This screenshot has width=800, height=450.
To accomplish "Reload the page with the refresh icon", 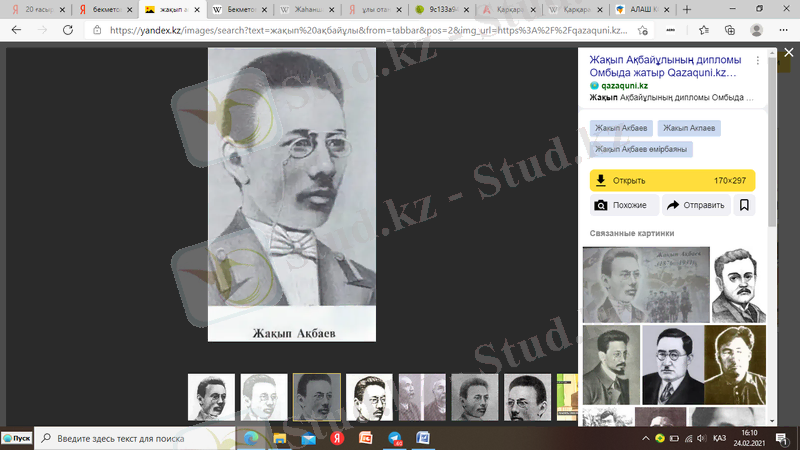I will click(66, 30).
